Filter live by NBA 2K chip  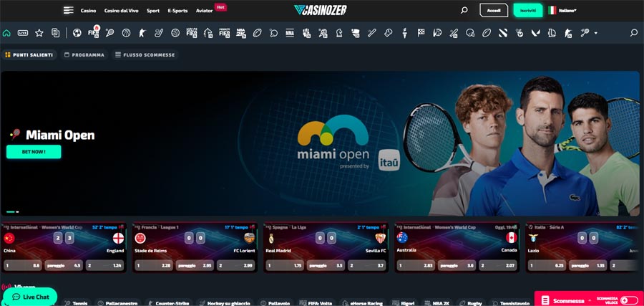click(438, 303)
